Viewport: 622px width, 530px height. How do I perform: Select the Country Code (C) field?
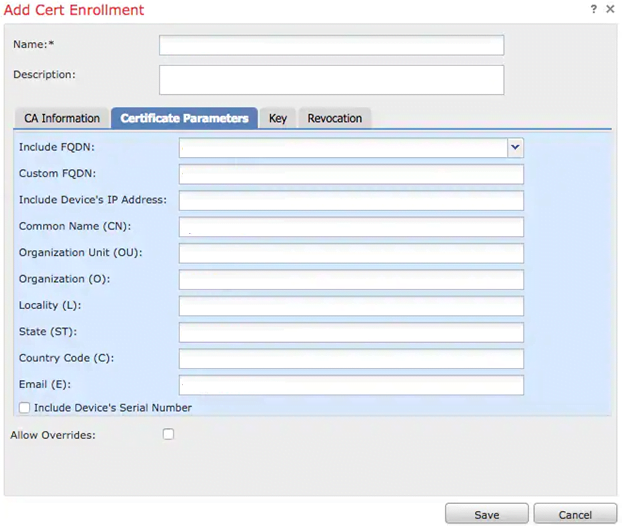pyautogui.click(x=351, y=358)
